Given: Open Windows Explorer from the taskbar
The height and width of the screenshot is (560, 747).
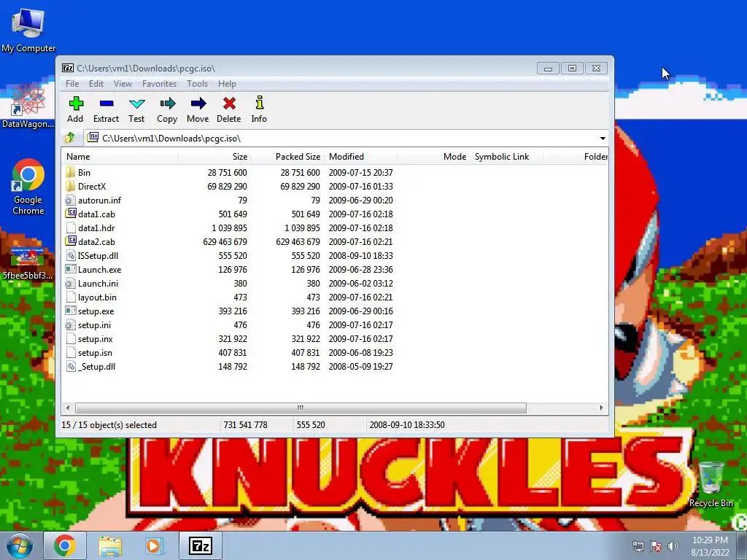Looking at the screenshot, I should pos(110,545).
